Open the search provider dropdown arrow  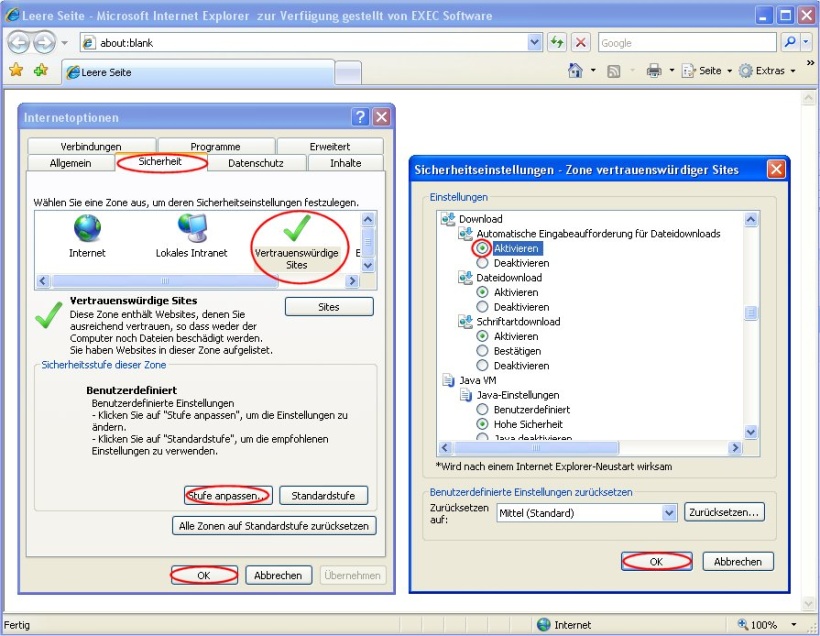tap(807, 42)
